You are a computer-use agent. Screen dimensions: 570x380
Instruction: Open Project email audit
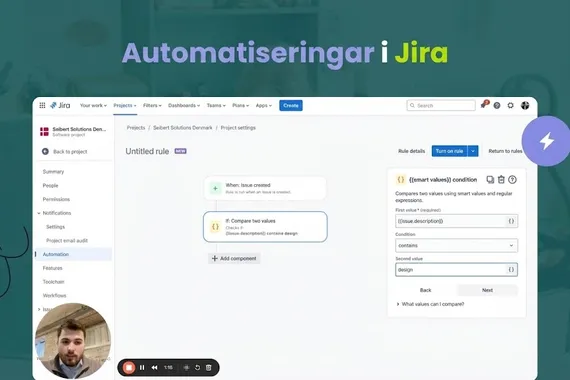pyautogui.click(x=67, y=241)
